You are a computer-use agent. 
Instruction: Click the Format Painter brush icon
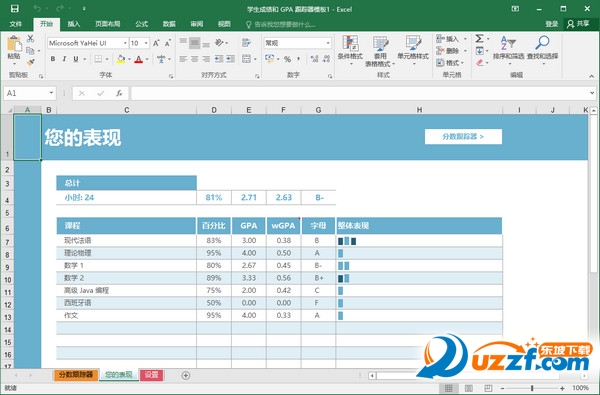tap(30, 62)
